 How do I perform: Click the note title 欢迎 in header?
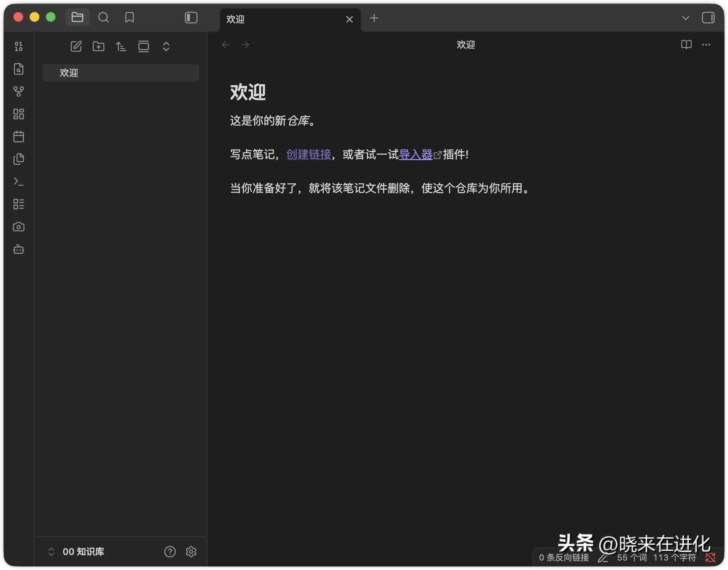(x=466, y=45)
